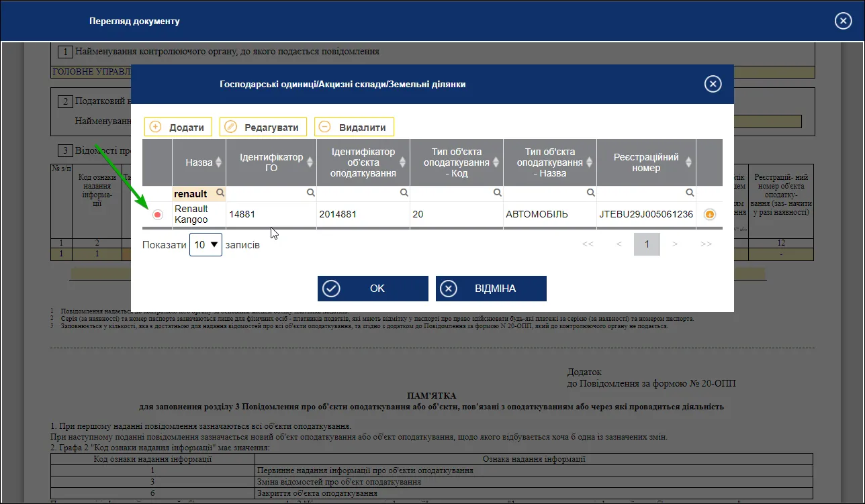Image resolution: width=865 pixels, height=504 pixels.
Task: Sort by Реєстраційний номер column header
Action: pyautogui.click(x=646, y=162)
